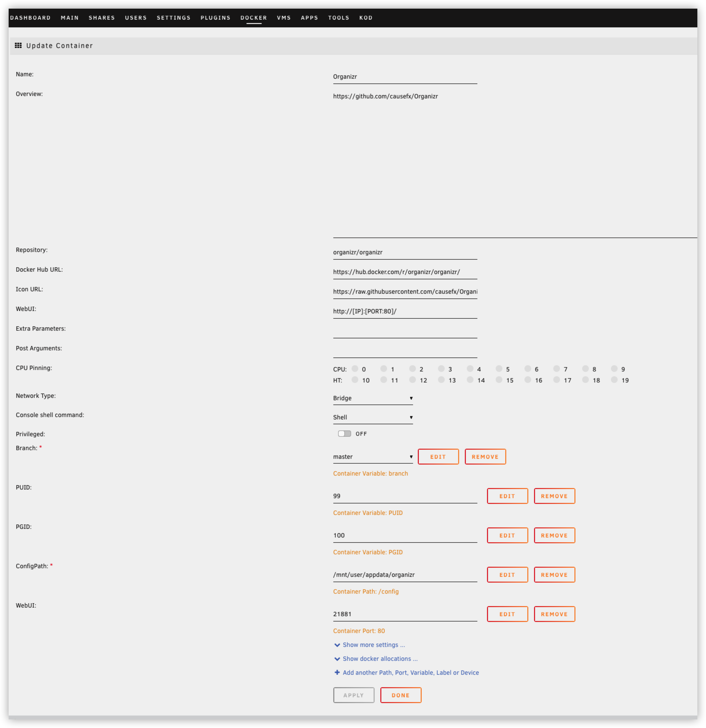Click EDIT next to ConfigPath

point(507,575)
